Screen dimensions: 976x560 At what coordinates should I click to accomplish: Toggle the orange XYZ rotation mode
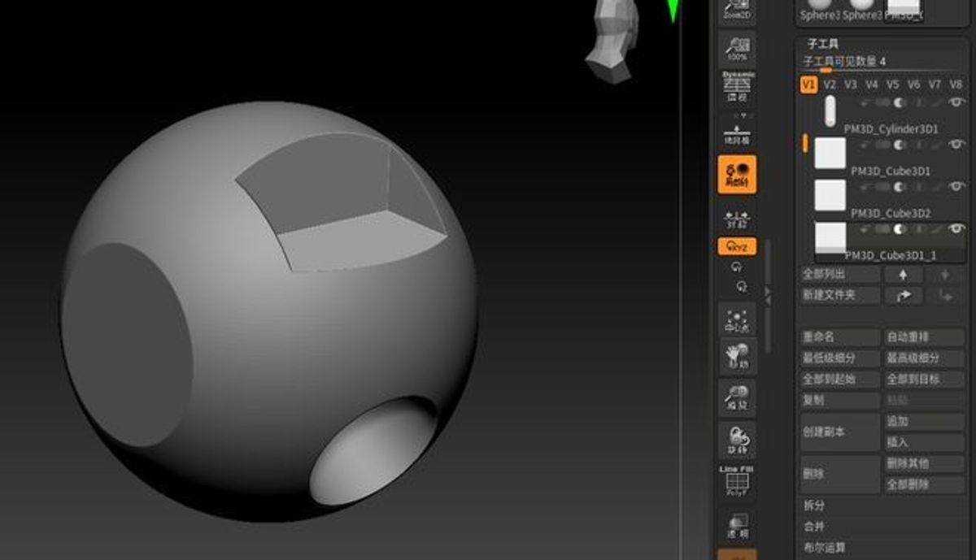point(738,246)
